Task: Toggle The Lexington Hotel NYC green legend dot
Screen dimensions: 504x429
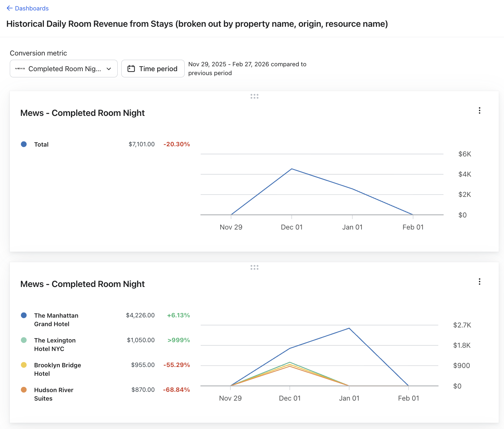Action: pos(24,340)
